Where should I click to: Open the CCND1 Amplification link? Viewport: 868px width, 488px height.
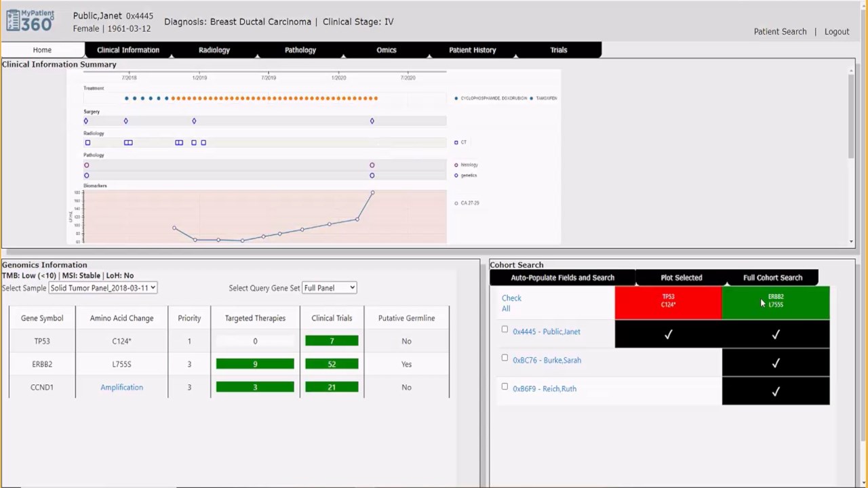coord(122,387)
